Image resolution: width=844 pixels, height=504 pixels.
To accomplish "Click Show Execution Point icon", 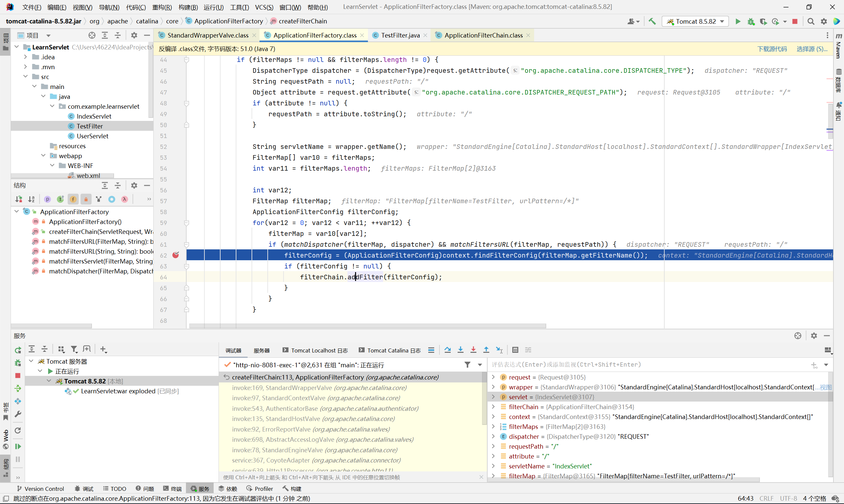I will coord(431,350).
